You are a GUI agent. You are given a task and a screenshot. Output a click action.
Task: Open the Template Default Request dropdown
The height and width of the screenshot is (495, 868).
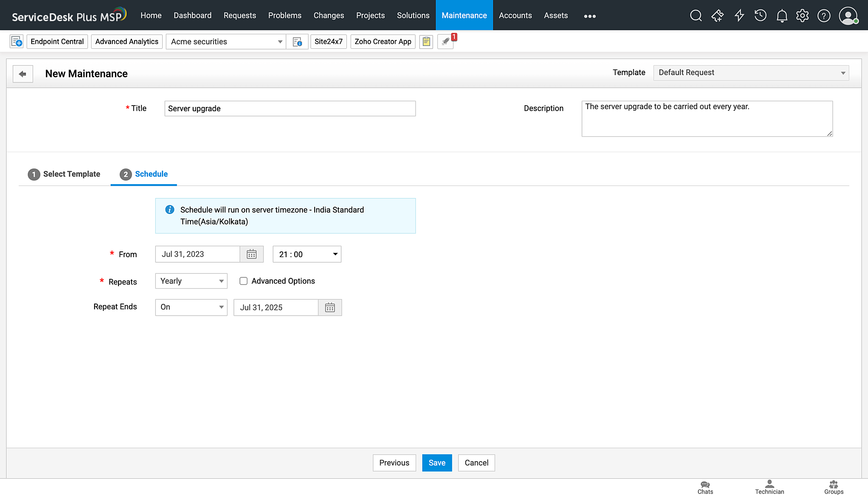(x=751, y=73)
